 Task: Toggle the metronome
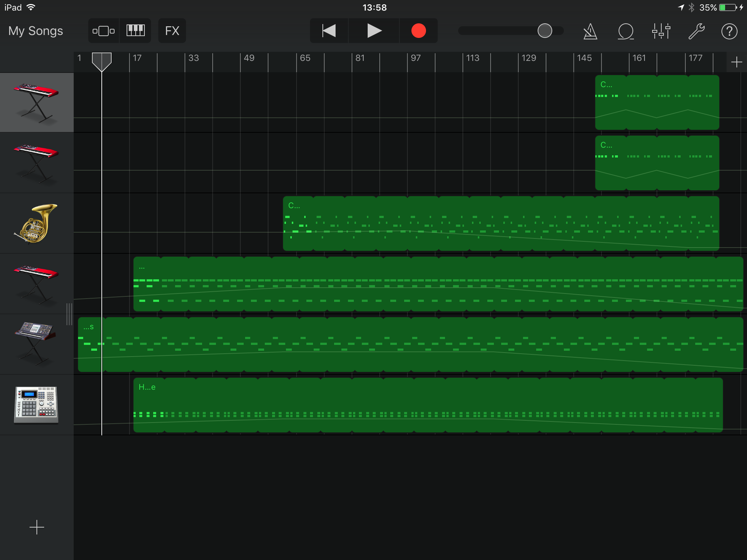(x=590, y=31)
